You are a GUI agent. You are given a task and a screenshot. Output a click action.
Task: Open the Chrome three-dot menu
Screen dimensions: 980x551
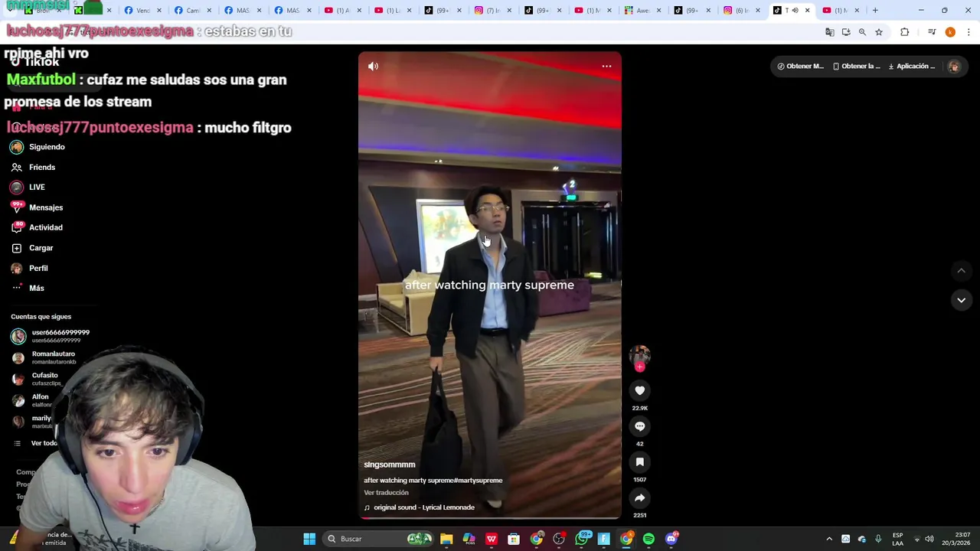[x=969, y=32]
